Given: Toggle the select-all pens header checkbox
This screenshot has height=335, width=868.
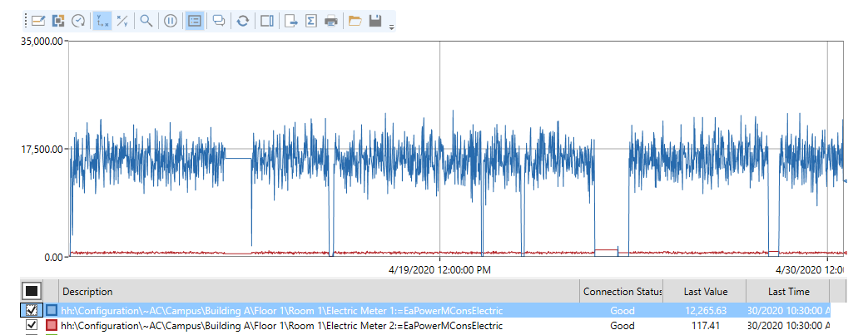Looking at the screenshot, I should pos(32,291).
